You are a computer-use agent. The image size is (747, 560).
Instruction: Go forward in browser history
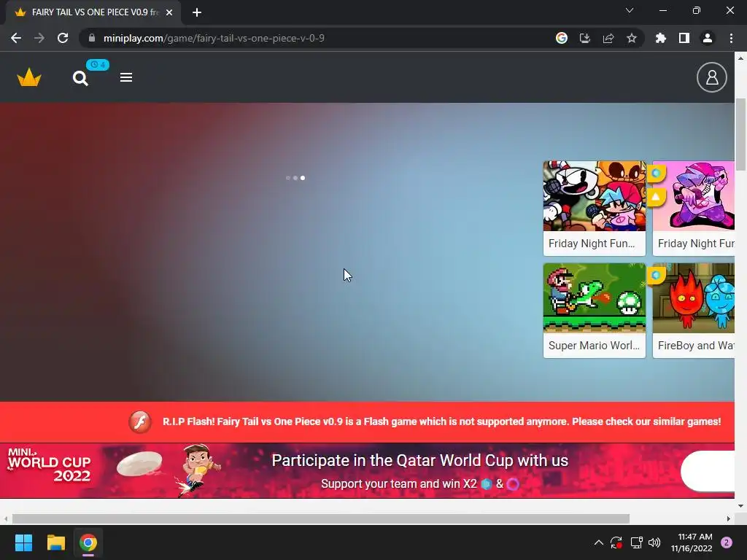tap(39, 38)
